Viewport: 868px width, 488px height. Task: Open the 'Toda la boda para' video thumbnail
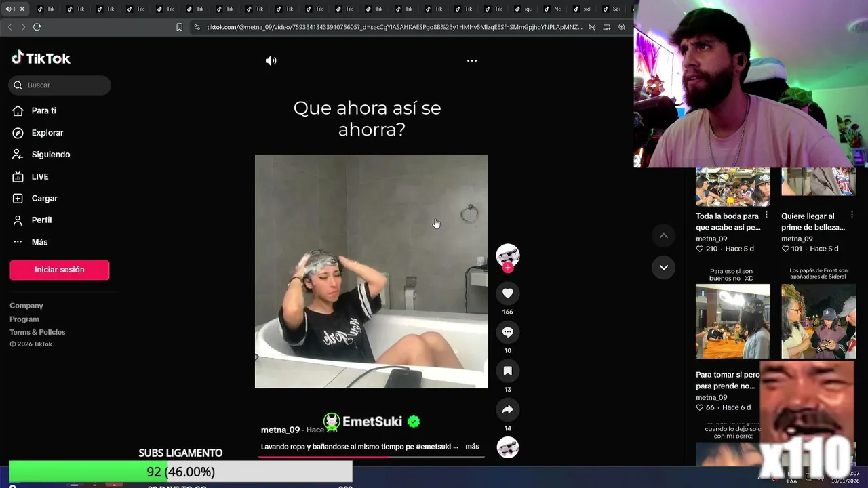coord(733,186)
